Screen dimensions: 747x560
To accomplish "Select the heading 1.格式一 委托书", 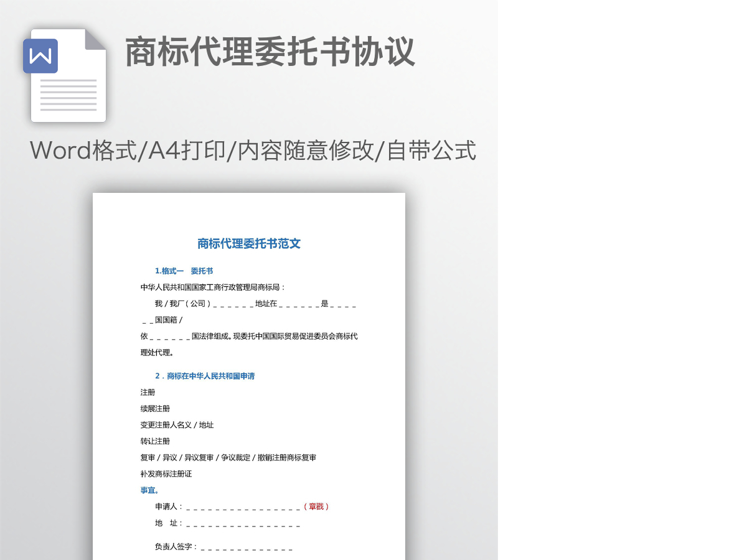I will (184, 271).
